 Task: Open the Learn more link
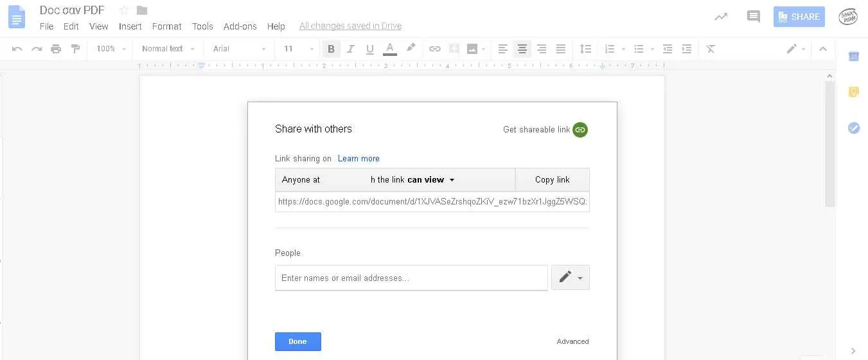coord(359,159)
